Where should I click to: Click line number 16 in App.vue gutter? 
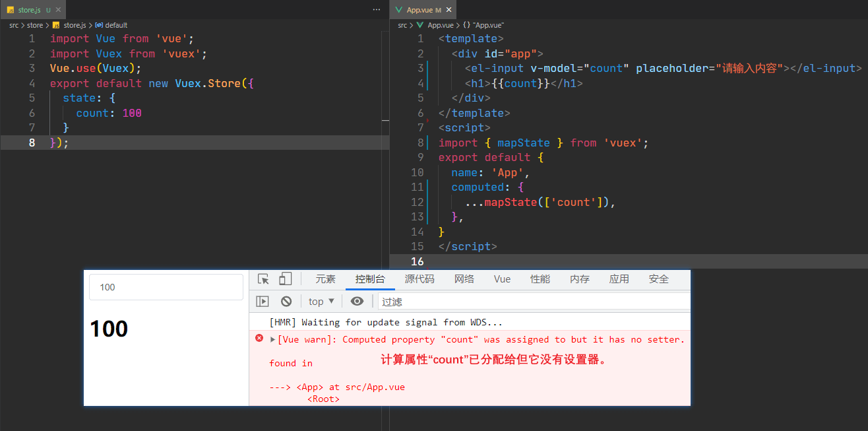[419, 261]
